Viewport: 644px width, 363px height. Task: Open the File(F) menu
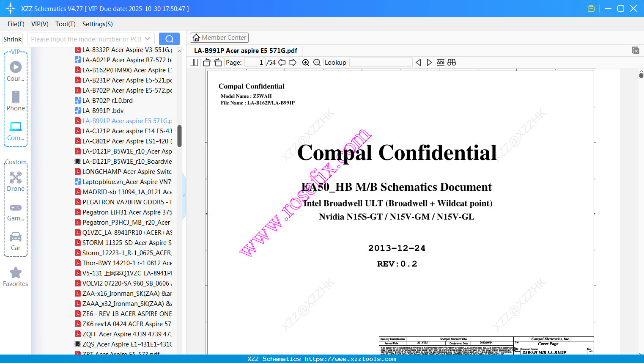pyautogui.click(x=16, y=24)
